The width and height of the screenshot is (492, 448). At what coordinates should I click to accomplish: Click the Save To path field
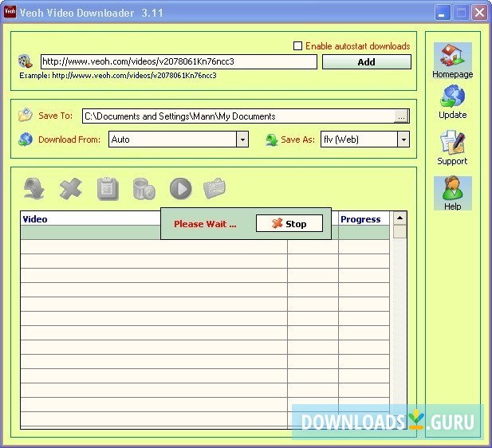point(238,116)
